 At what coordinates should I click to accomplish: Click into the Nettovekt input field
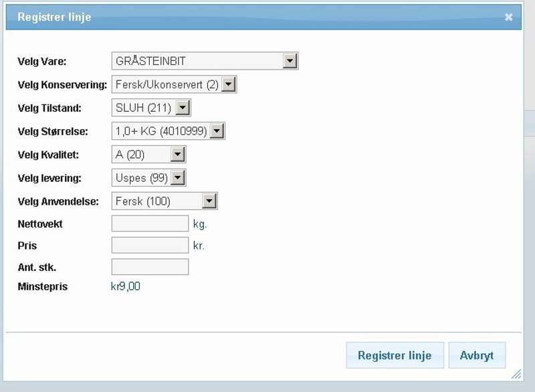150,223
